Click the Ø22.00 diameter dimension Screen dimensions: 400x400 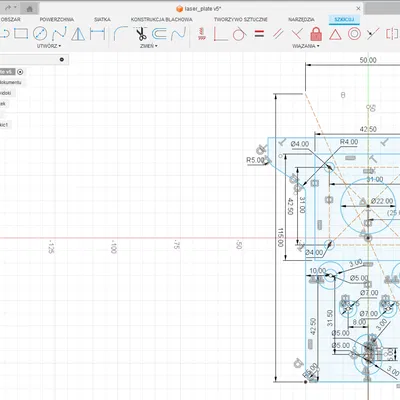click(x=382, y=201)
